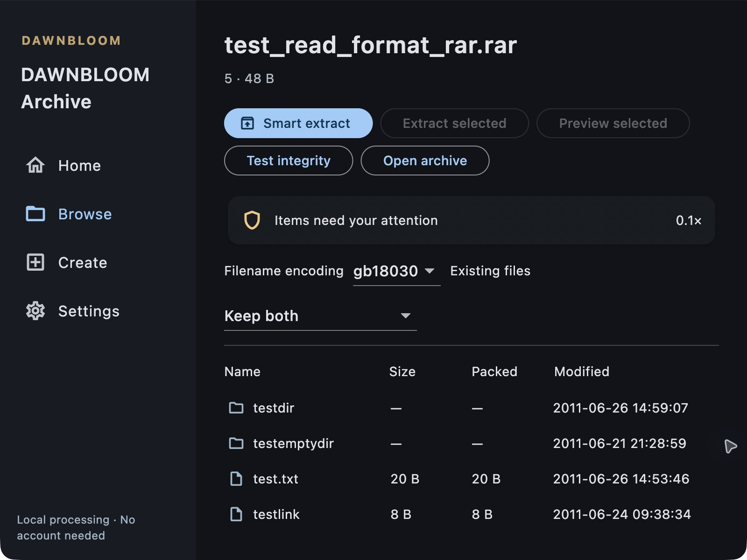Click the Modified column header

[x=582, y=371]
